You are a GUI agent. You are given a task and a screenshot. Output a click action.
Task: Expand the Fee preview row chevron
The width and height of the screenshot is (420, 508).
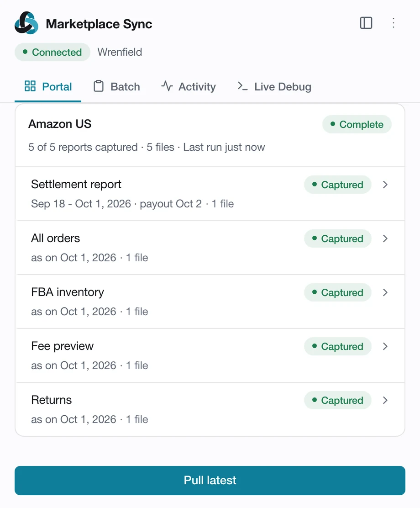385,346
